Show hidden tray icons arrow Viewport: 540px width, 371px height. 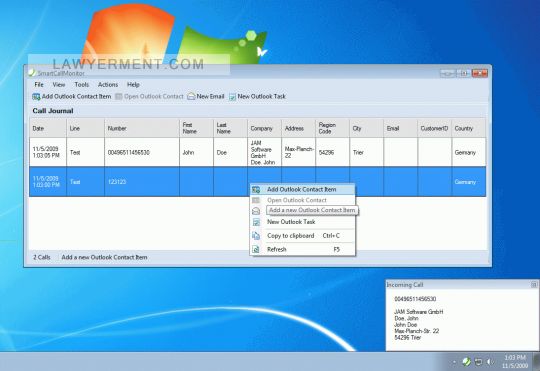click(x=454, y=362)
